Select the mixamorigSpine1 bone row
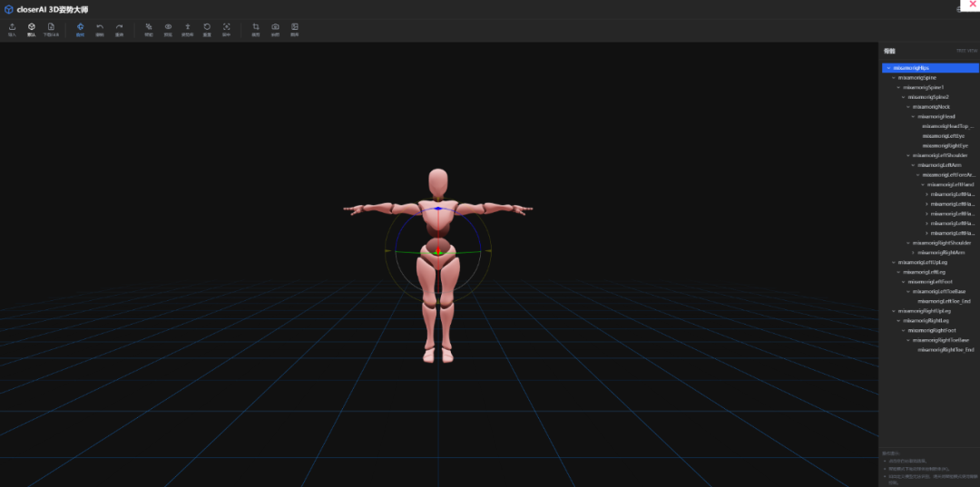This screenshot has width=980, height=487. coord(930,87)
